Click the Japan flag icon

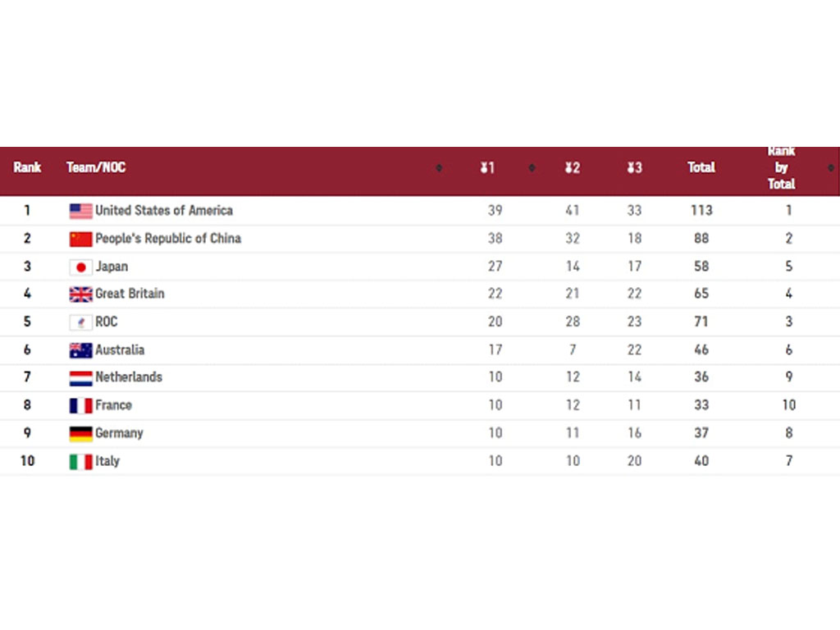pyautogui.click(x=81, y=267)
